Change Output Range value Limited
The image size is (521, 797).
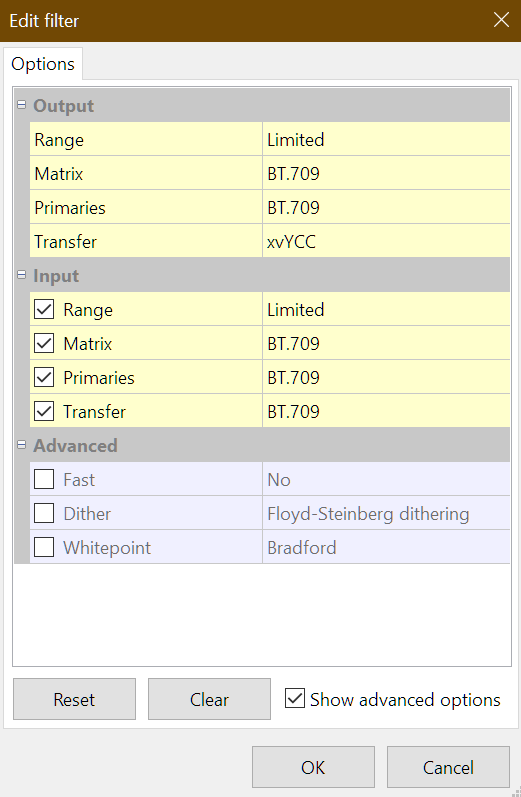click(386, 139)
